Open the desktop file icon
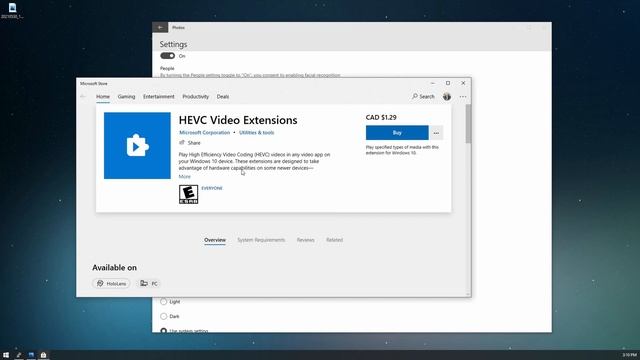The width and height of the screenshot is (640, 360). click(12, 11)
